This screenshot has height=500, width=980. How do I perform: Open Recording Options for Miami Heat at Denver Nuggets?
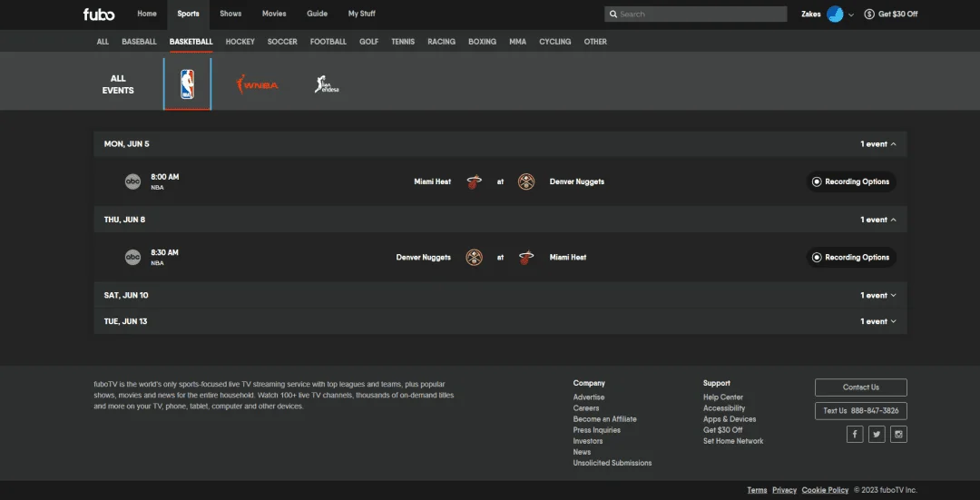851,181
